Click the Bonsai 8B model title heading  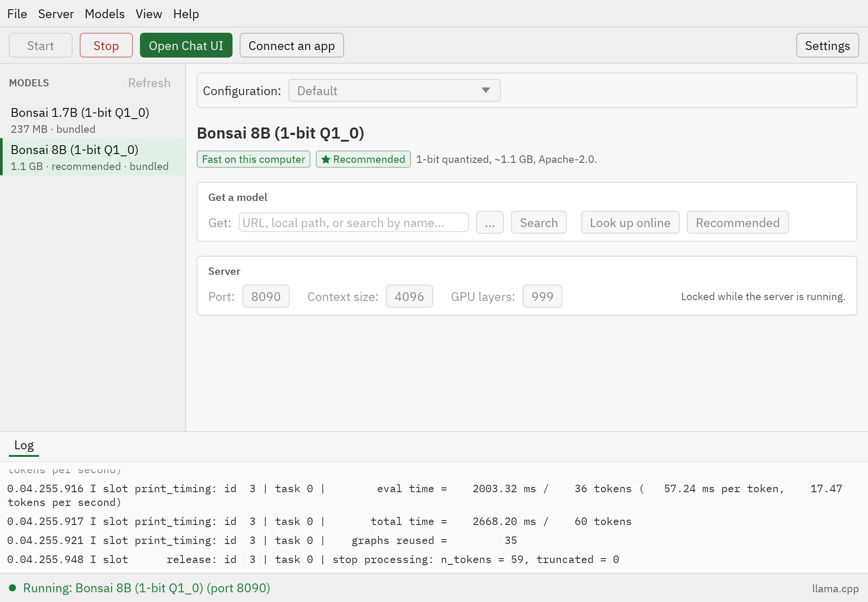pyautogui.click(x=280, y=133)
